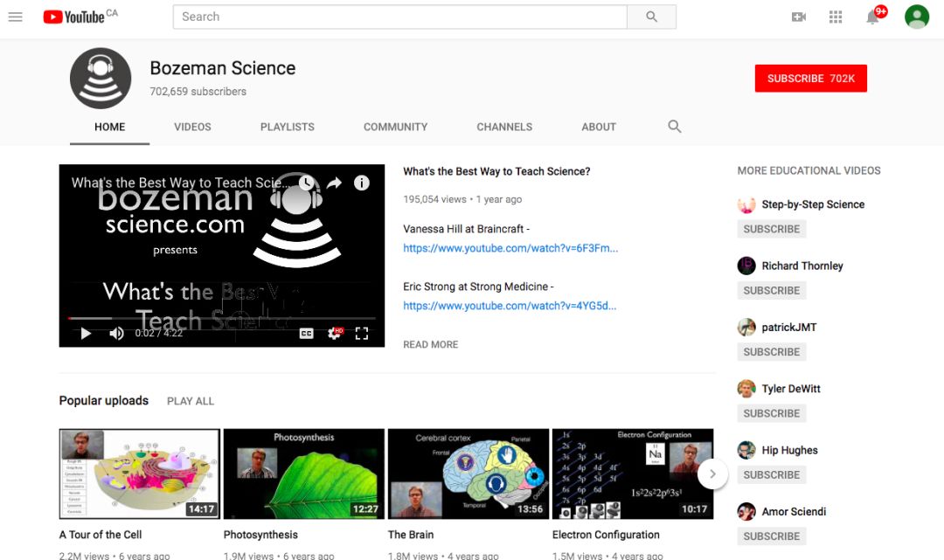Play the featured video
This screenshot has width=944, height=560.
86,333
